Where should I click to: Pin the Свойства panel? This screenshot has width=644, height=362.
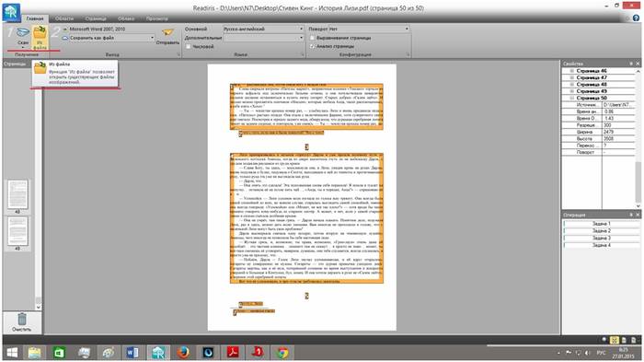coord(631,64)
